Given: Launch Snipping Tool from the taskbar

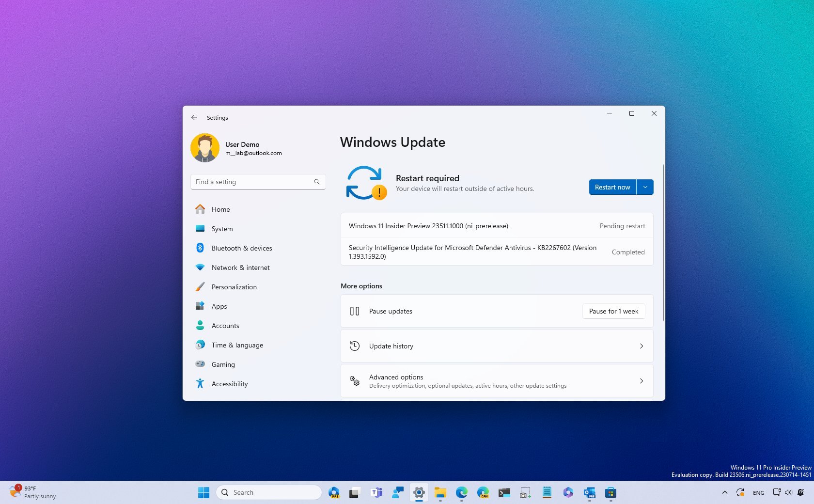Looking at the screenshot, I should click(525, 492).
